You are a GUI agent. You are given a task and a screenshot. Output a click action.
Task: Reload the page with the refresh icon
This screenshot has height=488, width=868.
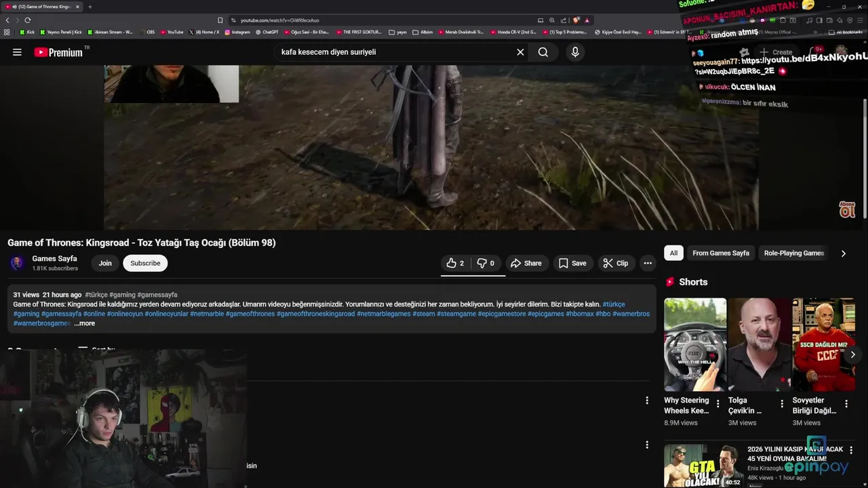tap(27, 20)
